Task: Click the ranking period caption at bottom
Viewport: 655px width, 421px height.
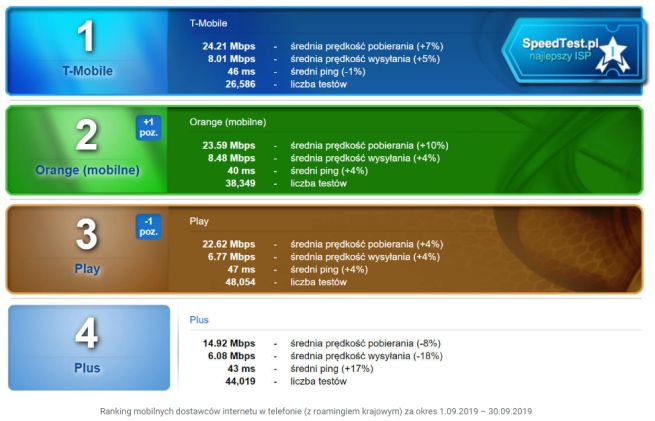Action: pyautogui.click(x=316, y=411)
